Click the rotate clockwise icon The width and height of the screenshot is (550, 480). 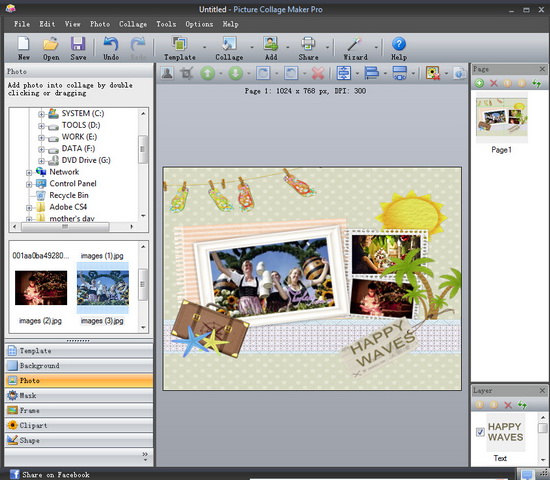263,73
